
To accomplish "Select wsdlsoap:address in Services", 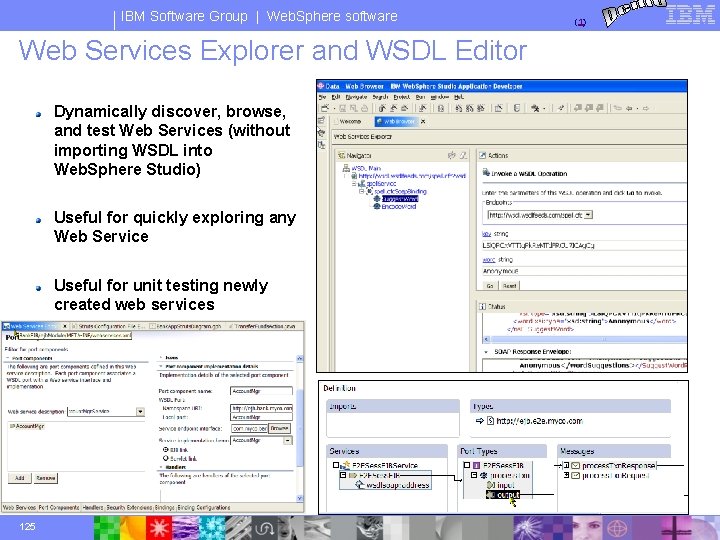I will click(x=398, y=485).
